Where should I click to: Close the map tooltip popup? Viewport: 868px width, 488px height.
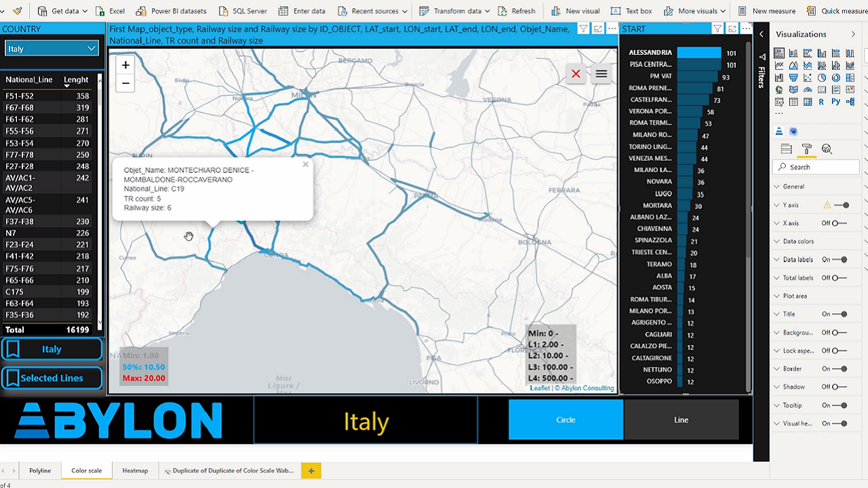click(x=306, y=164)
